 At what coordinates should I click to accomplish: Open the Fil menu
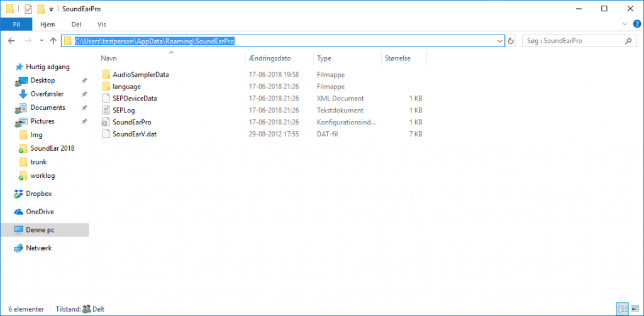point(16,25)
